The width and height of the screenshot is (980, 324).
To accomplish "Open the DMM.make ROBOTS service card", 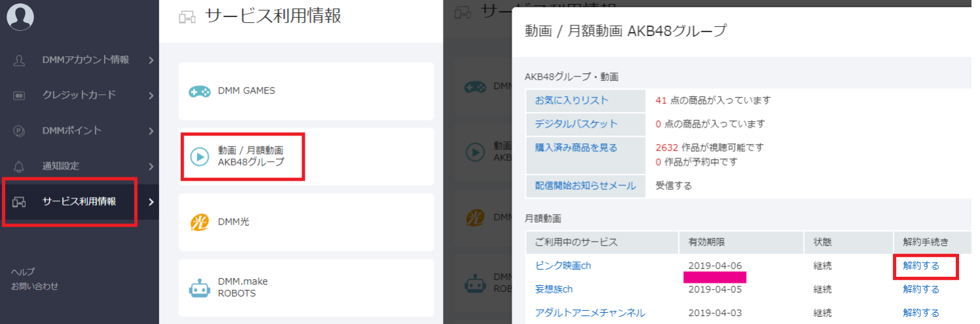I will [x=306, y=287].
